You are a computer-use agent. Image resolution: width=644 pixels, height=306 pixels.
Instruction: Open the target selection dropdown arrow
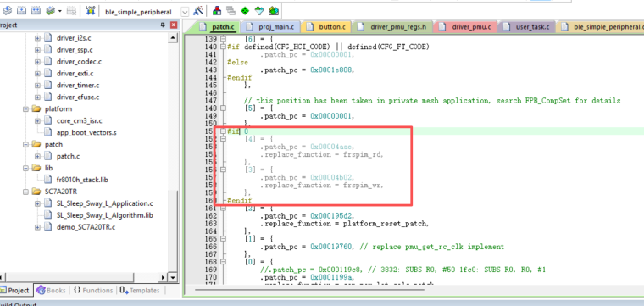tap(186, 12)
